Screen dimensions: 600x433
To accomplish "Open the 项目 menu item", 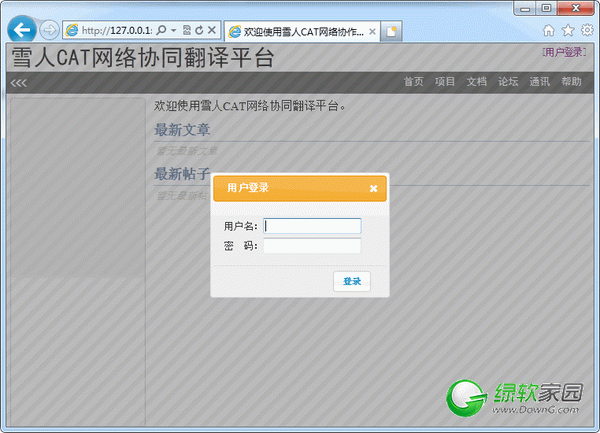I will tap(445, 81).
